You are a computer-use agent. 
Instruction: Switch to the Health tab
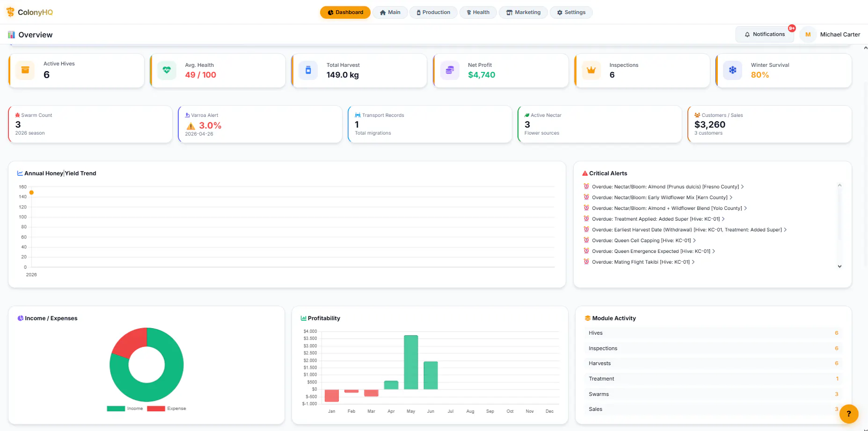(x=478, y=13)
